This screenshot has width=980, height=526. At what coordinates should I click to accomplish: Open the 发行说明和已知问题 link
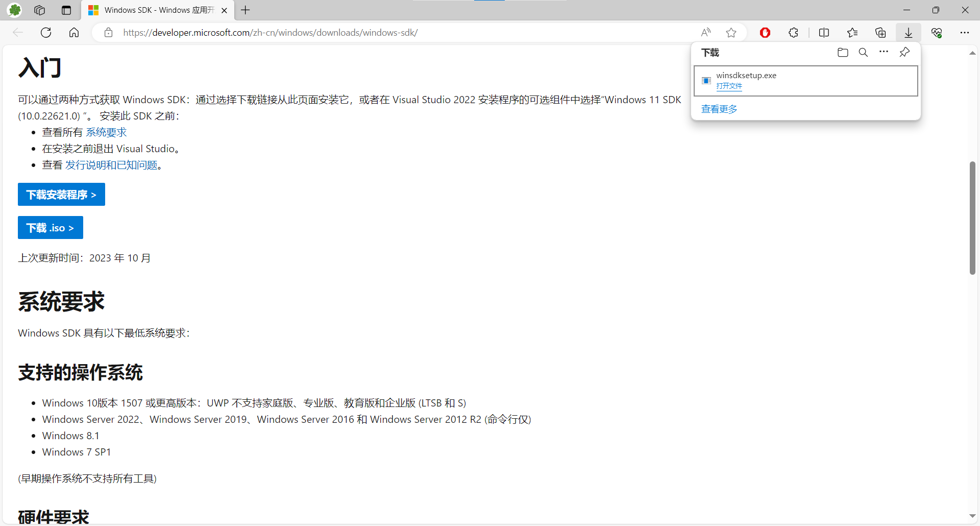[x=111, y=165]
